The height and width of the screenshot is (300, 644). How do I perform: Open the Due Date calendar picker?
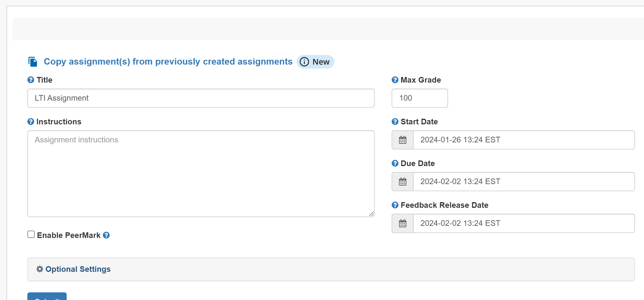click(403, 182)
